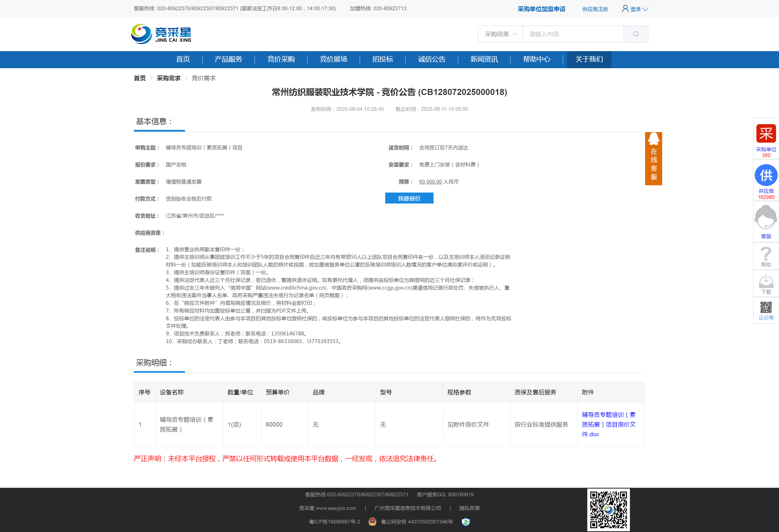The height and width of the screenshot is (532, 779).
Task: Select 关于我们 in navigation bar
Action: (589, 59)
